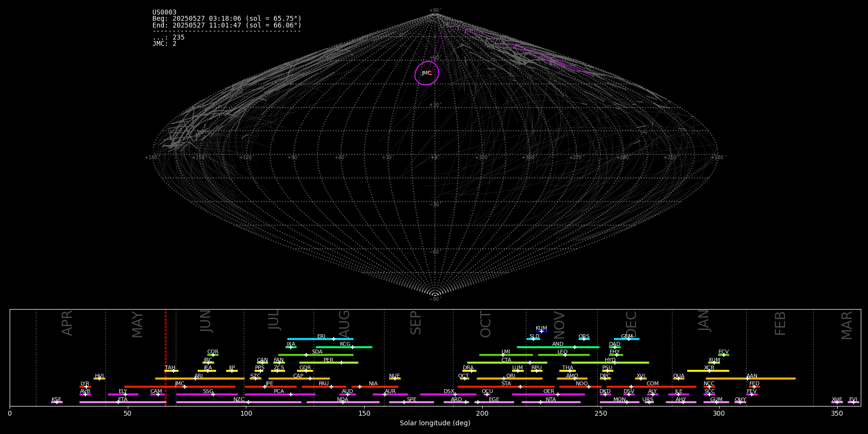Click the ETA shower label
Screen dimensions: 868x434
123,399
